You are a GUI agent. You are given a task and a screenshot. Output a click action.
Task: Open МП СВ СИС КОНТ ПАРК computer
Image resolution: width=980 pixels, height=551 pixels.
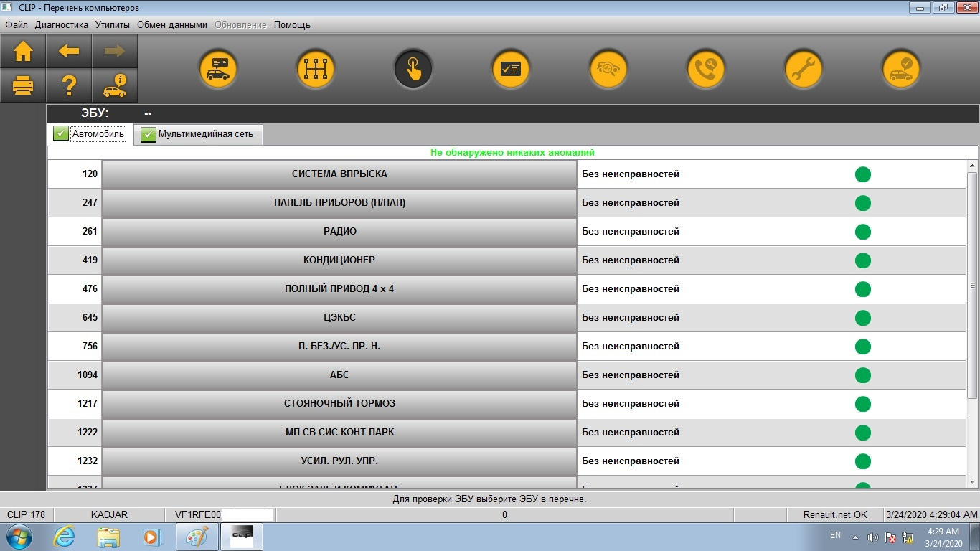pos(339,433)
